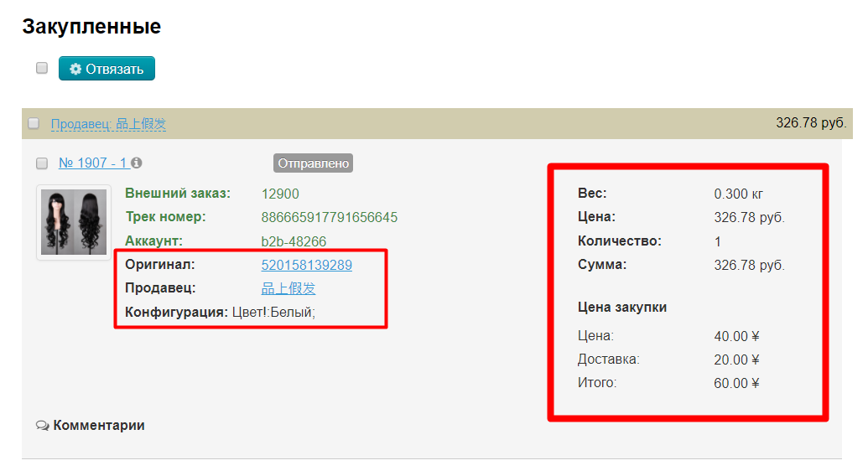
Task: Click the 326.78 руб. total in seller header
Action: [811, 123]
